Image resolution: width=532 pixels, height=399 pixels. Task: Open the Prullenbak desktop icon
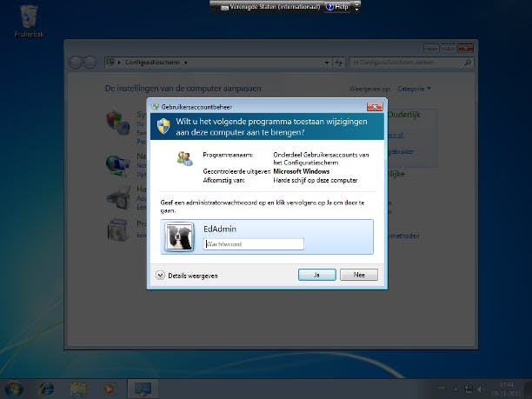point(29,21)
